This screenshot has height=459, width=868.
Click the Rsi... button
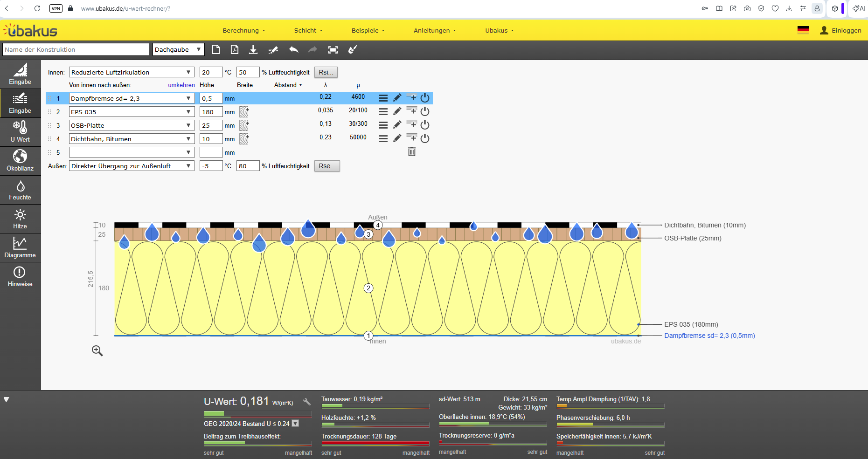[326, 72]
